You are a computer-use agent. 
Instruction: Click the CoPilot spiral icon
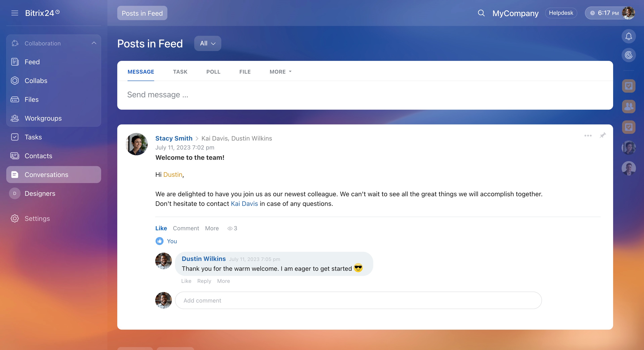point(629,55)
